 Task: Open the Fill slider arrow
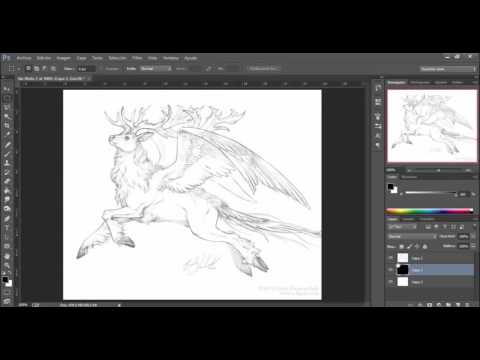[473, 246]
